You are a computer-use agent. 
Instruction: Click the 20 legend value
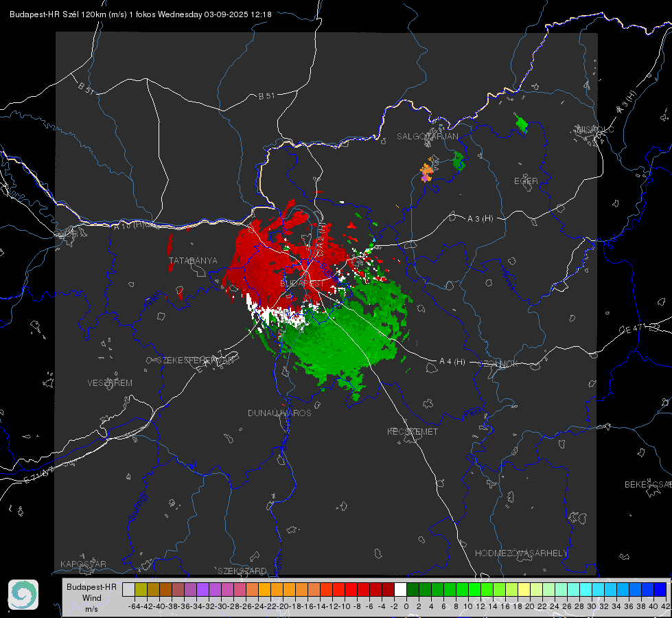tap(530, 606)
